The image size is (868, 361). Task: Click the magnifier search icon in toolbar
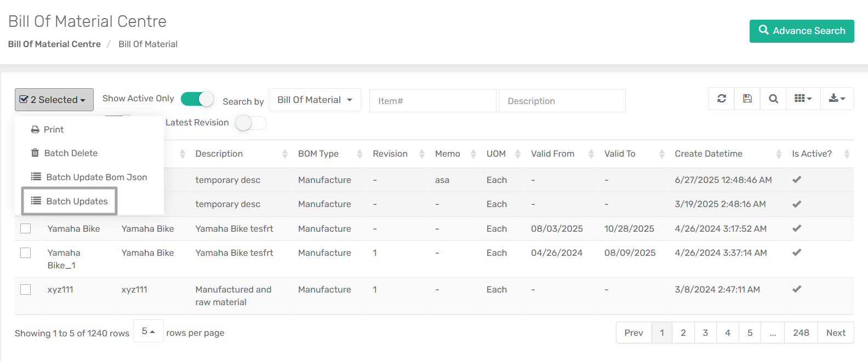point(773,99)
